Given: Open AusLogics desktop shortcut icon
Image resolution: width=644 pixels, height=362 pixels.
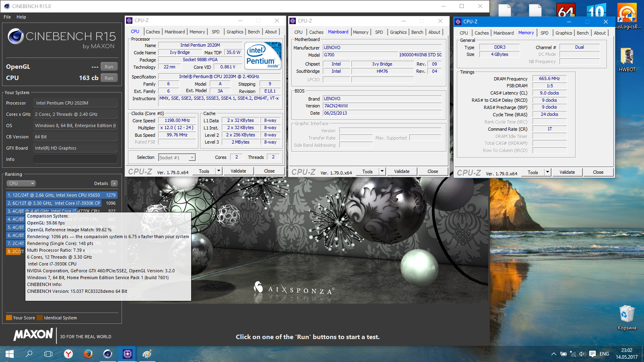Looking at the screenshot, I should (x=627, y=16).
